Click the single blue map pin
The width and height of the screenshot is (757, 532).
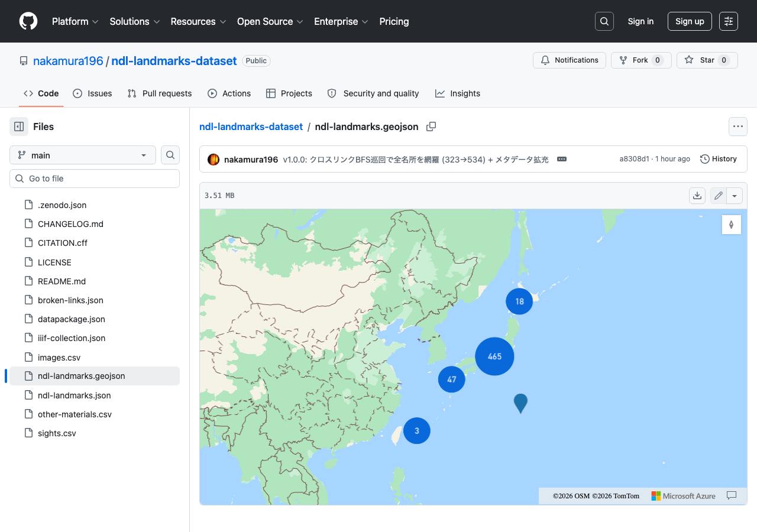tap(520, 403)
